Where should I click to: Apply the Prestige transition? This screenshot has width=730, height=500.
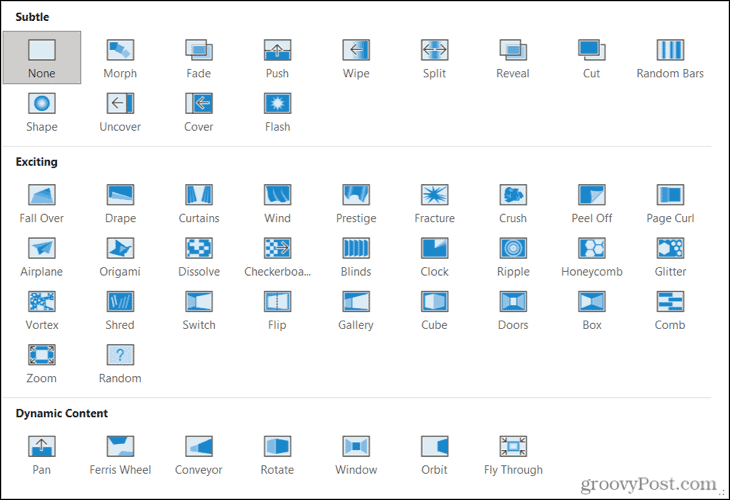tap(356, 203)
